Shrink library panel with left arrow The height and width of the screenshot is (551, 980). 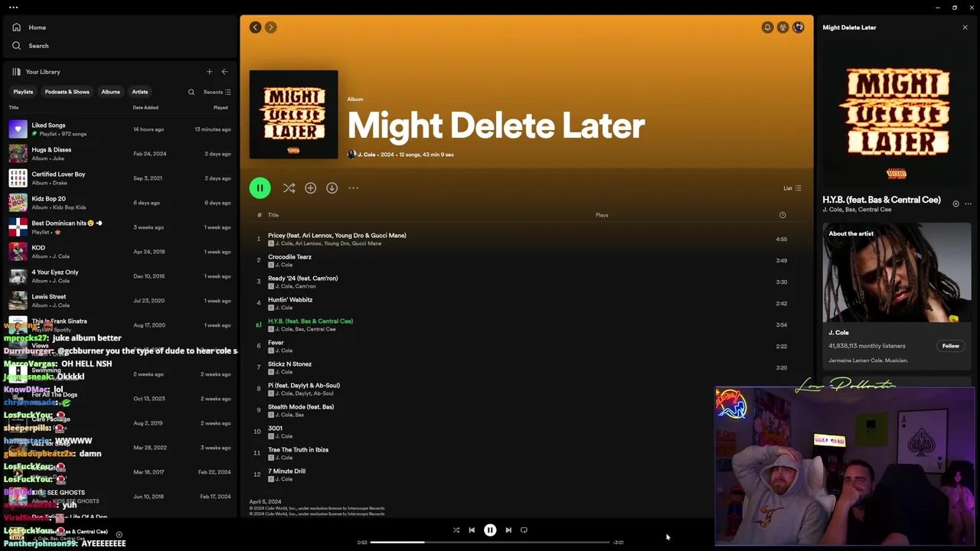pos(224,72)
